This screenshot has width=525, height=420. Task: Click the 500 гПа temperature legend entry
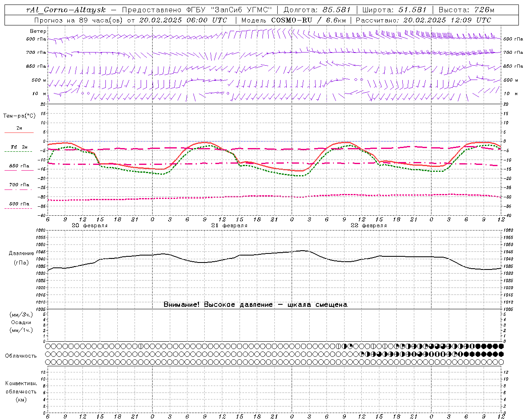(x=19, y=204)
